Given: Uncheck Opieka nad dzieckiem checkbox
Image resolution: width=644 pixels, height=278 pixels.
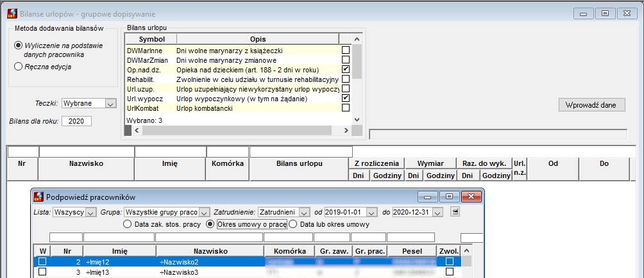Looking at the screenshot, I should [x=346, y=69].
